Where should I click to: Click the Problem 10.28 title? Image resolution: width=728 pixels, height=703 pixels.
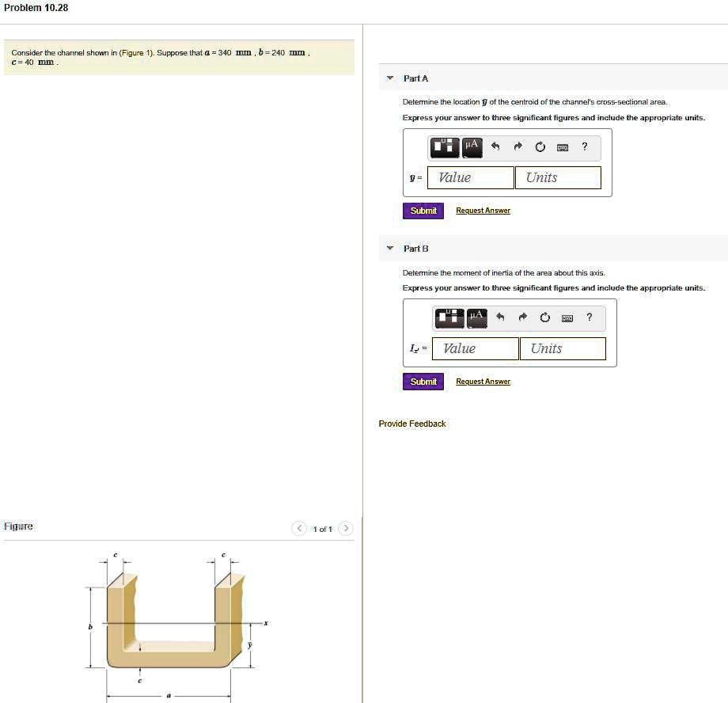(x=36, y=8)
